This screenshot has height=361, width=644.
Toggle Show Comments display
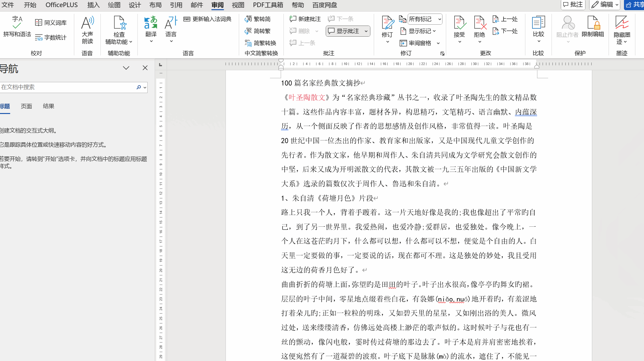pos(344,31)
